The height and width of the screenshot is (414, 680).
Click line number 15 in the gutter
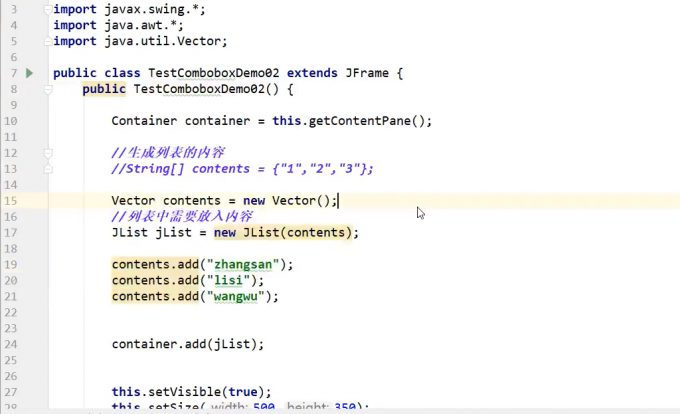tap(11, 201)
